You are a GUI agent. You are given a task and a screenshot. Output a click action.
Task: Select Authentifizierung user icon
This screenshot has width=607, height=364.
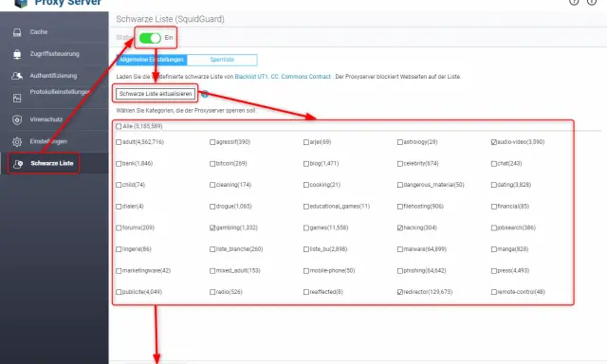(x=17, y=76)
